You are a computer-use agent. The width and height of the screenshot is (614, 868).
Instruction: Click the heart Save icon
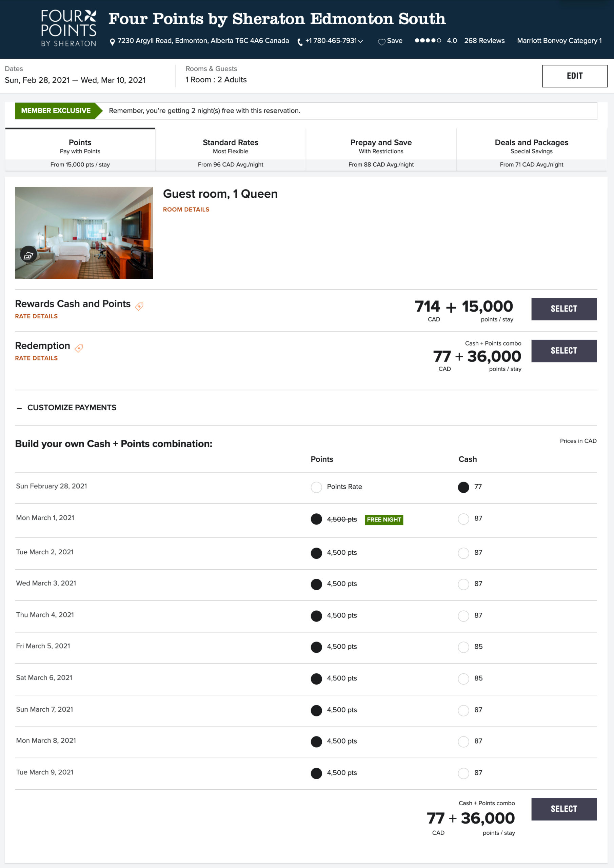point(381,42)
